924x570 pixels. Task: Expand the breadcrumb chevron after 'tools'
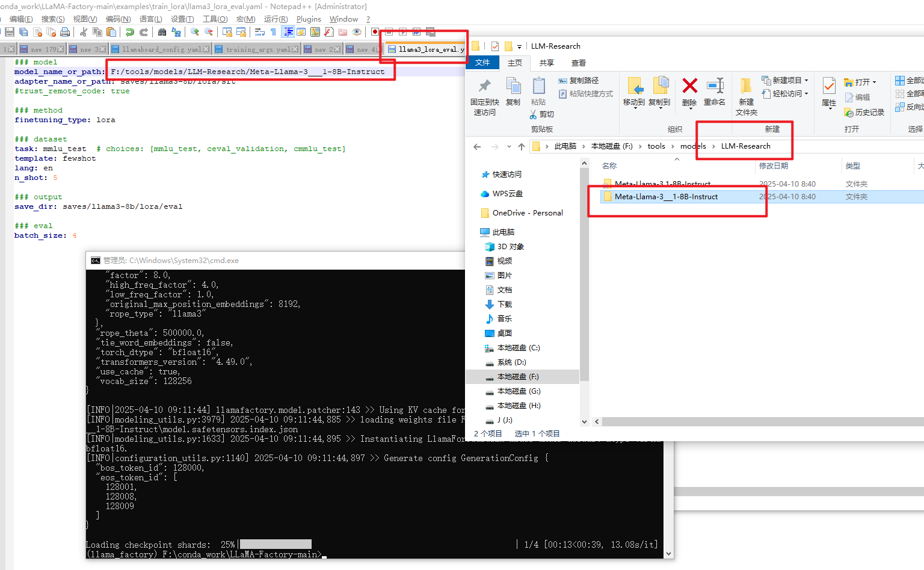(673, 146)
